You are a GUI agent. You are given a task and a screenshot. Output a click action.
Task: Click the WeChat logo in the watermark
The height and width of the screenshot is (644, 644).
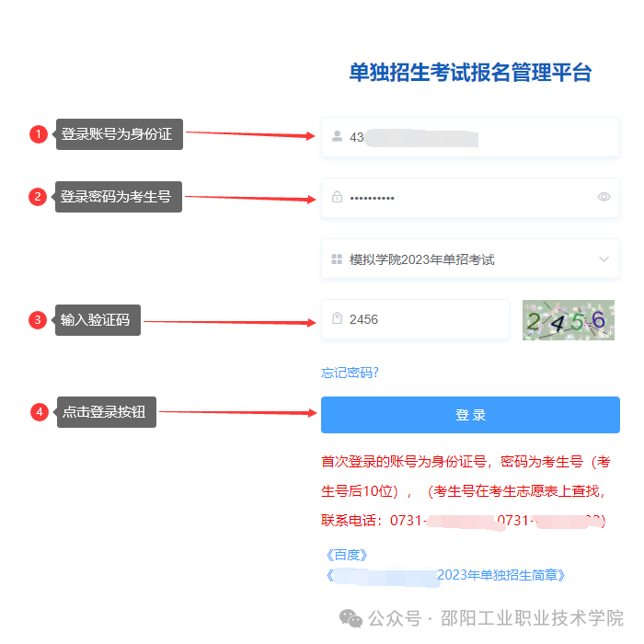point(351,618)
